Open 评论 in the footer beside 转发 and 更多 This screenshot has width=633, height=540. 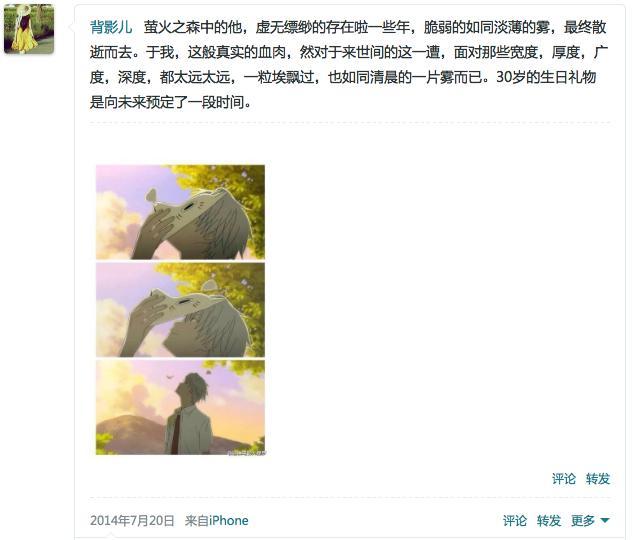[x=515, y=520]
